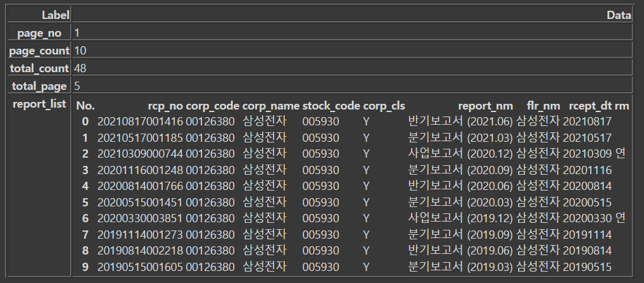Click the rcp_no column header
The width and height of the screenshot is (644, 283).
pos(165,106)
